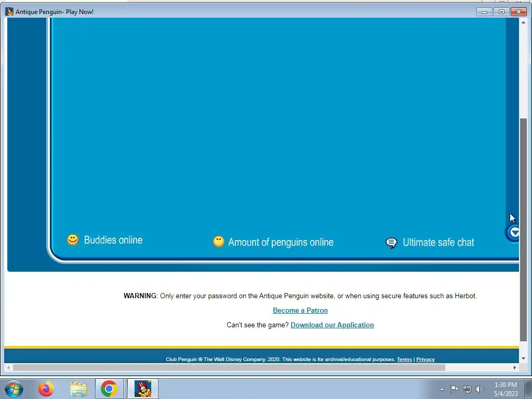Image resolution: width=532 pixels, height=399 pixels.
Task: Click the Ultimate safe chat label
Action: [x=438, y=242]
